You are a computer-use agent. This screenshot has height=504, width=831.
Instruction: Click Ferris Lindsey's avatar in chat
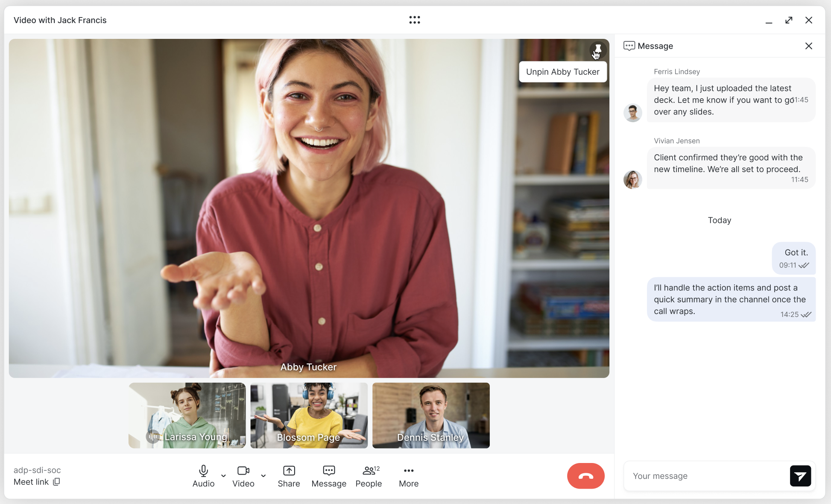(632, 113)
